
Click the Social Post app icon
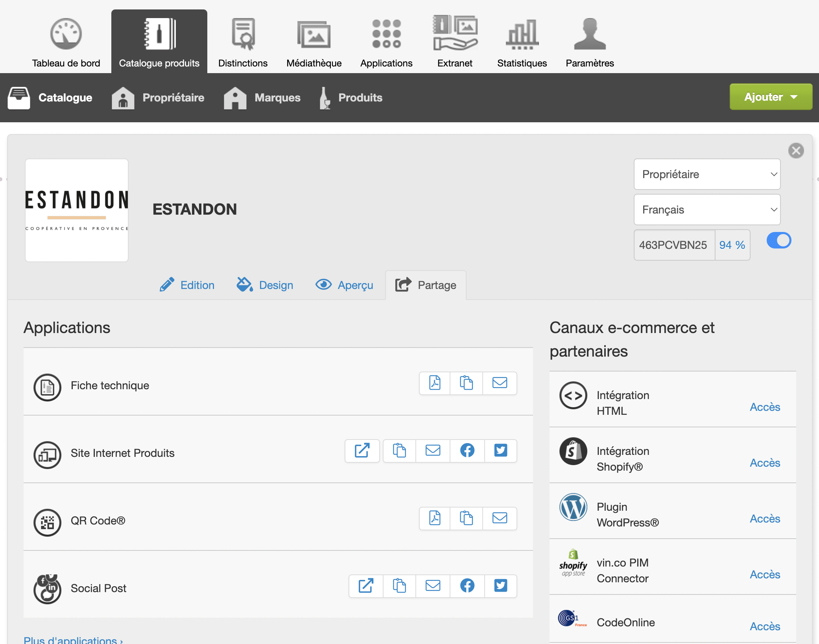point(47,589)
